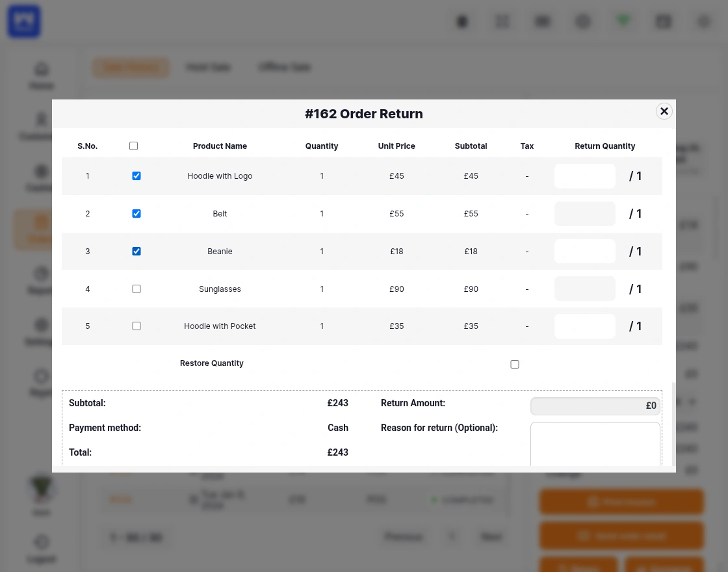Click the green status icon in top toolbar
The width and height of the screenshot is (728, 572).
[623, 21]
